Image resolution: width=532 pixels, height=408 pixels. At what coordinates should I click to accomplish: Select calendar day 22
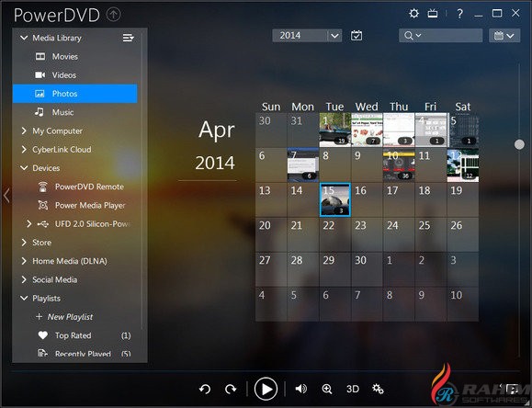click(334, 234)
